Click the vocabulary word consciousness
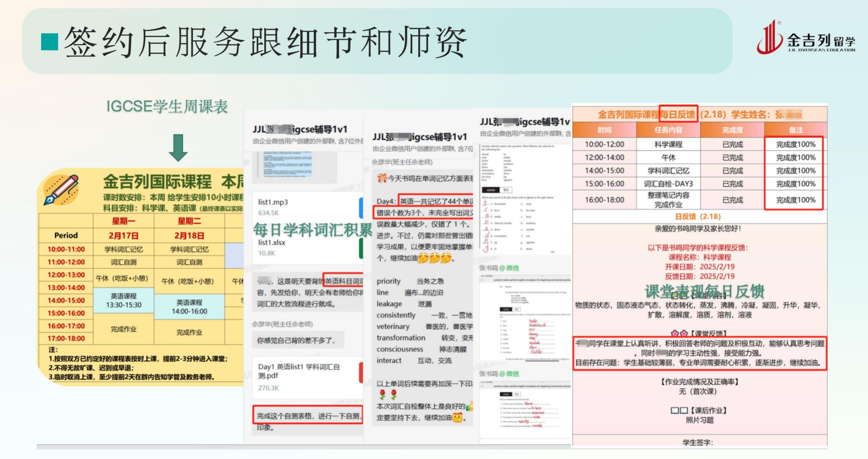868x459 pixels. tap(400, 349)
